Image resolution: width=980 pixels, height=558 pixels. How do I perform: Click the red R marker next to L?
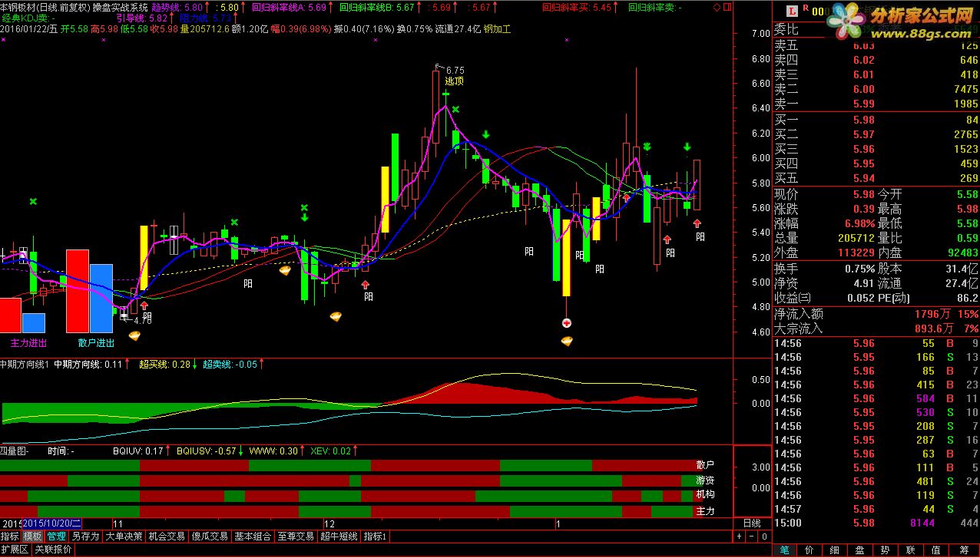click(806, 8)
